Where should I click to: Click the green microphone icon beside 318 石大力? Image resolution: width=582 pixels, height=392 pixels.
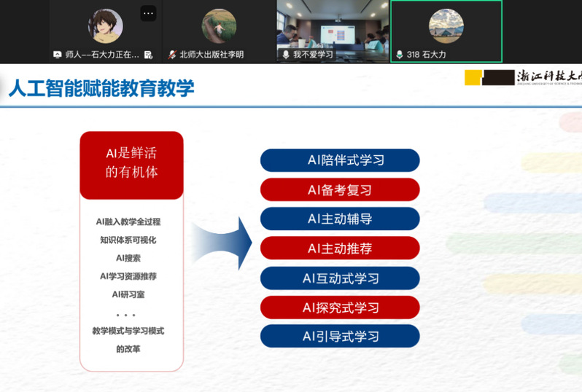tap(399, 55)
